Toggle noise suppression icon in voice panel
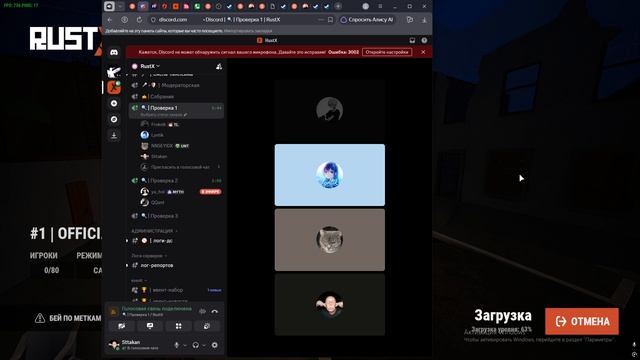 (202, 312)
